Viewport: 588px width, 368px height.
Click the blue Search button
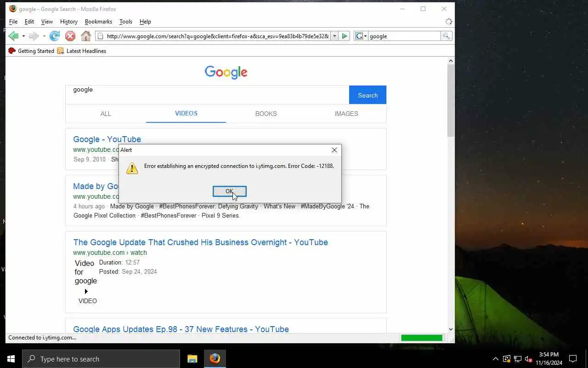367,95
